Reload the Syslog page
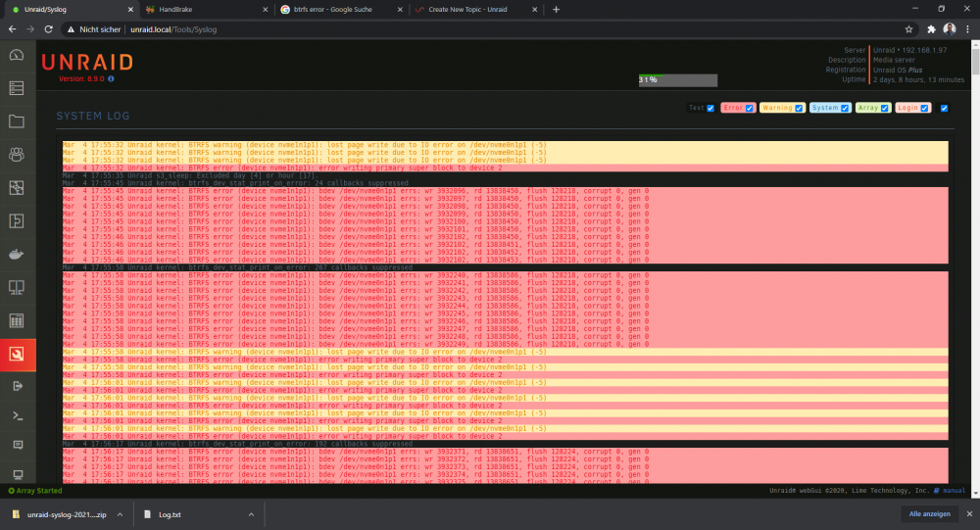The image size is (980, 530). (x=48, y=29)
